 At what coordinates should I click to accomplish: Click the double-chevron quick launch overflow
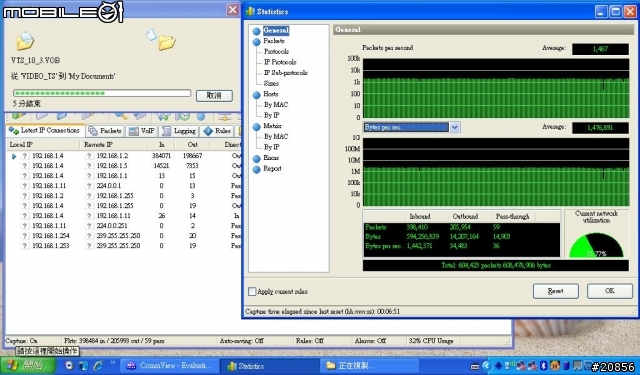point(113,362)
